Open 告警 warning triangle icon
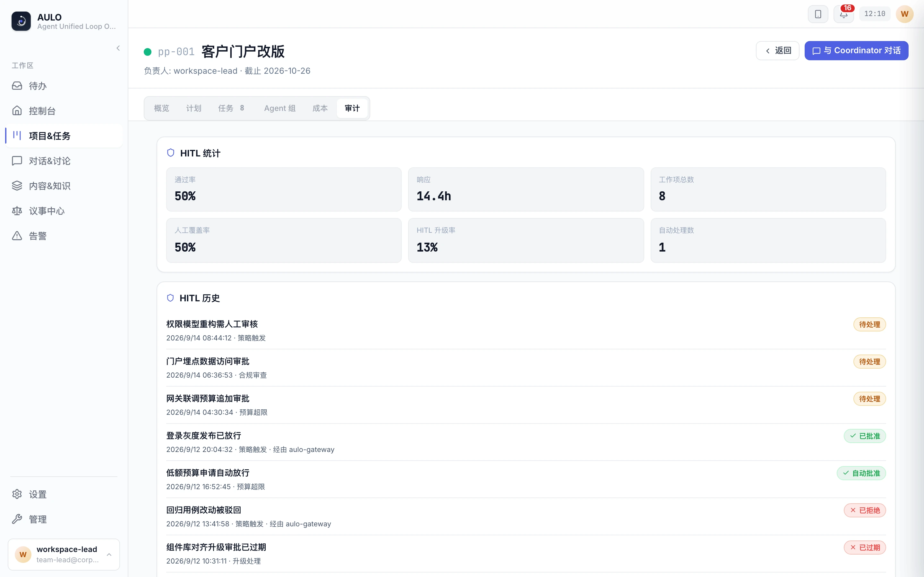The width and height of the screenshot is (924, 577). pos(17,236)
